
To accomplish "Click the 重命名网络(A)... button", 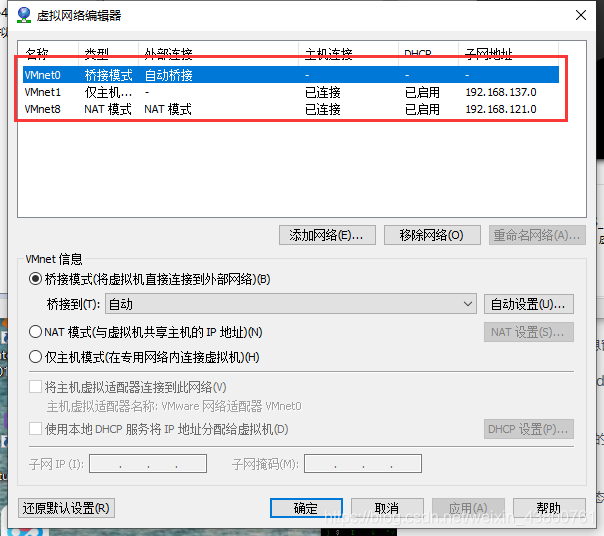I will (x=537, y=235).
